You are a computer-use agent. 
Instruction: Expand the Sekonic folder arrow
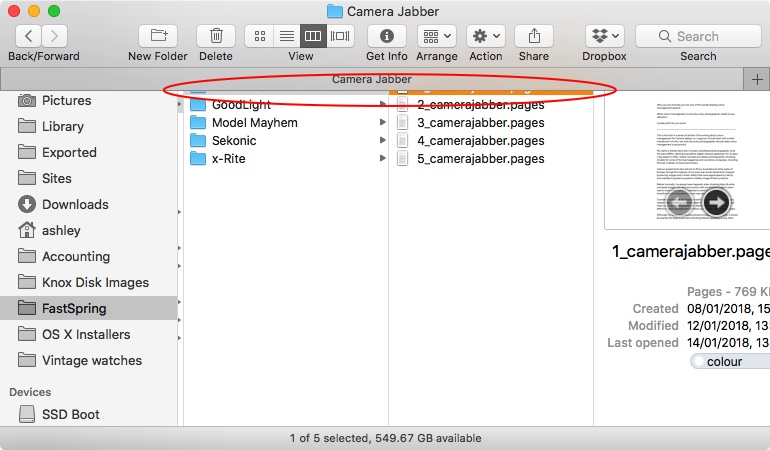coord(383,140)
